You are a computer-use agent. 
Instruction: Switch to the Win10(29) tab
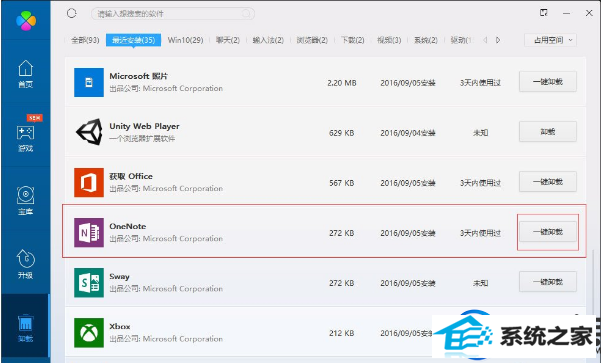click(186, 40)
